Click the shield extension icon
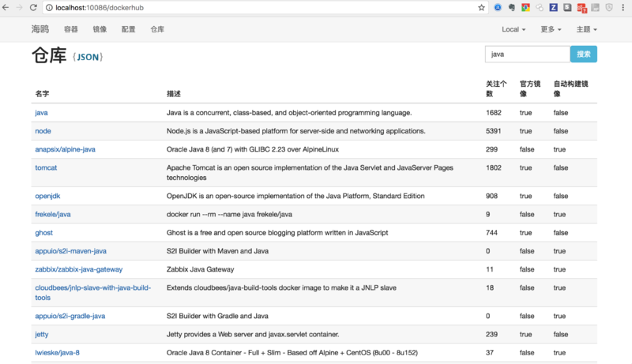Viewport: 632px width, 364px height. tap(609, 8)
